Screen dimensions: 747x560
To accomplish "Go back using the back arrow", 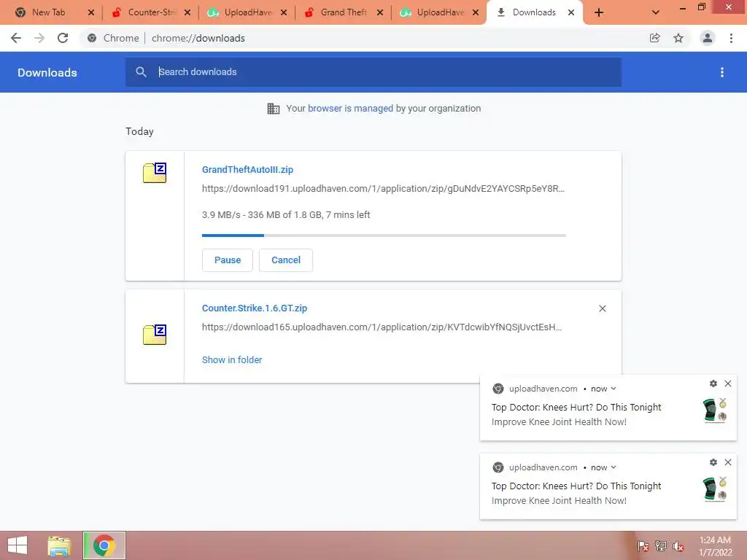I will (16, 38).
